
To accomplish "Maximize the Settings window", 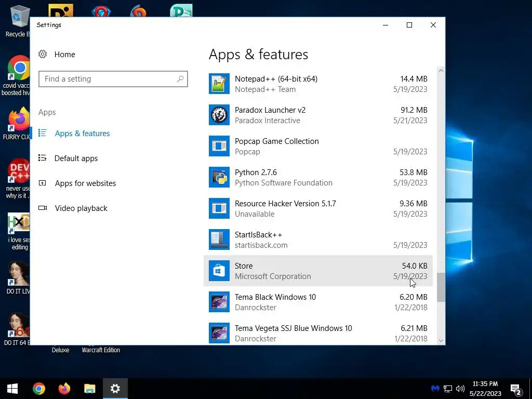I will [x=409, y=25].
